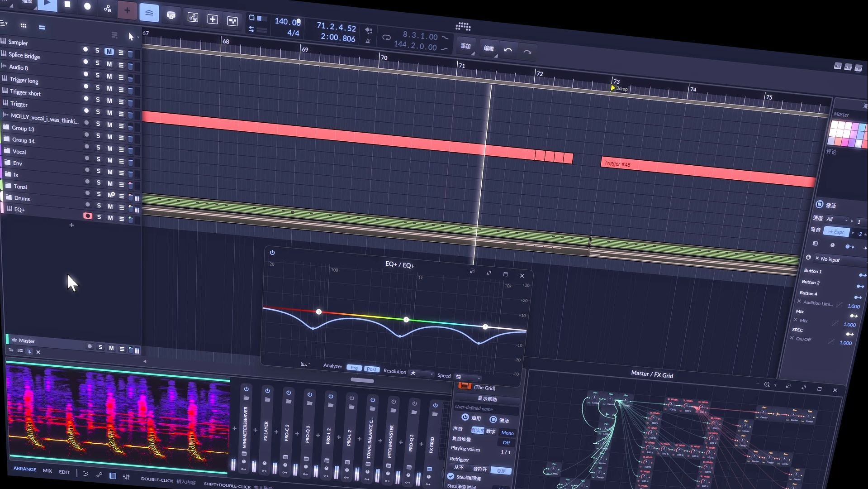Switch to the MIX view tab
The image size is (868, 489).
47,471
